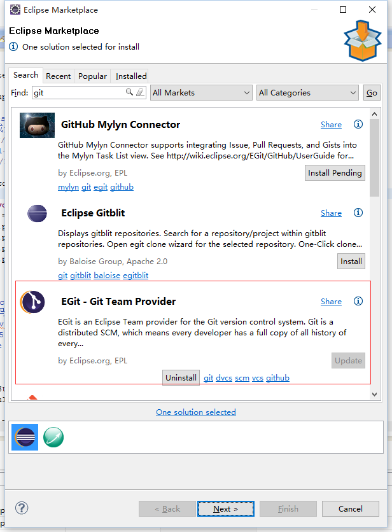Click the clear-search eraser icon in Find field

tap(140, 92)
